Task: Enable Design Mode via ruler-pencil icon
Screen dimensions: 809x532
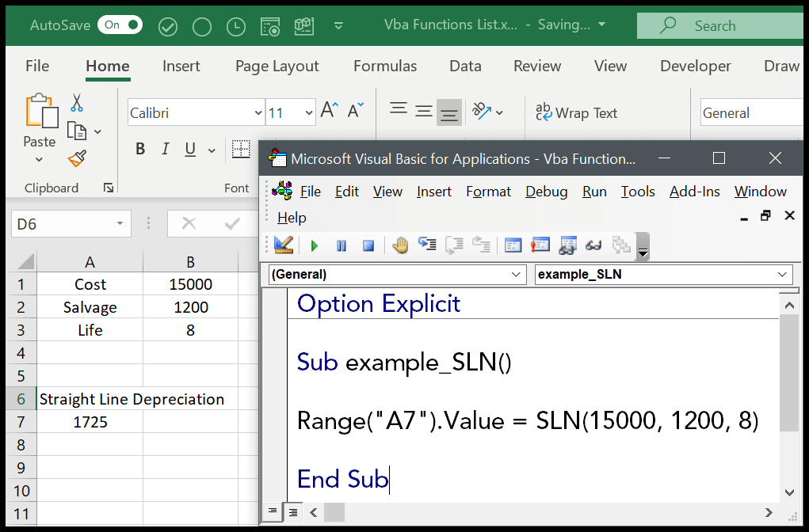Action: pos(283,245)
